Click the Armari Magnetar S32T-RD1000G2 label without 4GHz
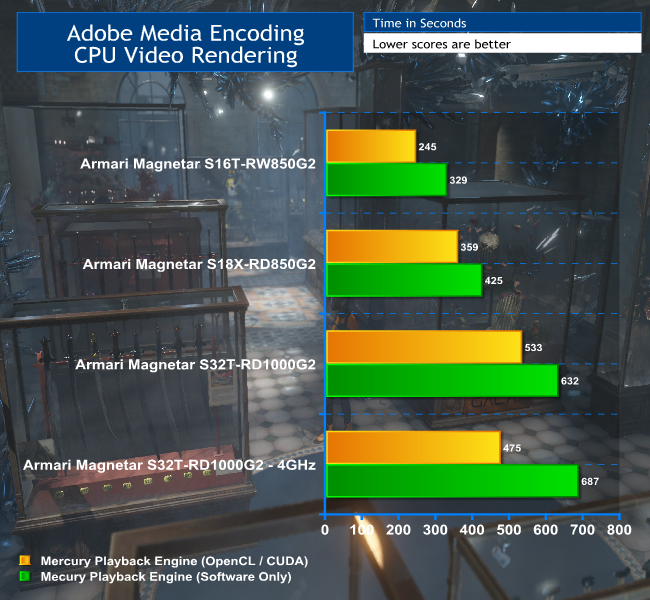This screenshot has height=600, width=650. (x=195, y=364)
